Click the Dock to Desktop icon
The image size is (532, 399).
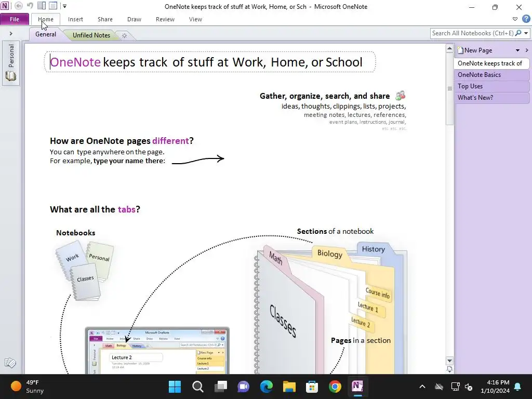(42, 6)
